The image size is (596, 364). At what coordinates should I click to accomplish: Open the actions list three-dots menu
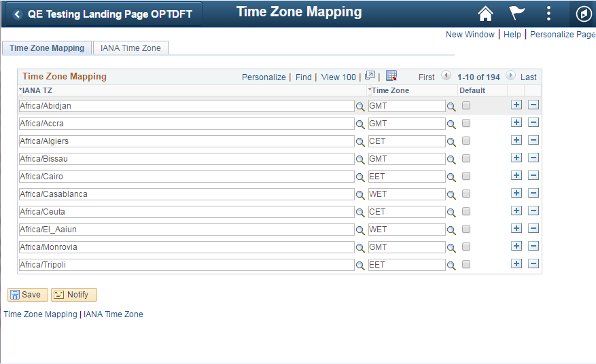click(548, 14)
